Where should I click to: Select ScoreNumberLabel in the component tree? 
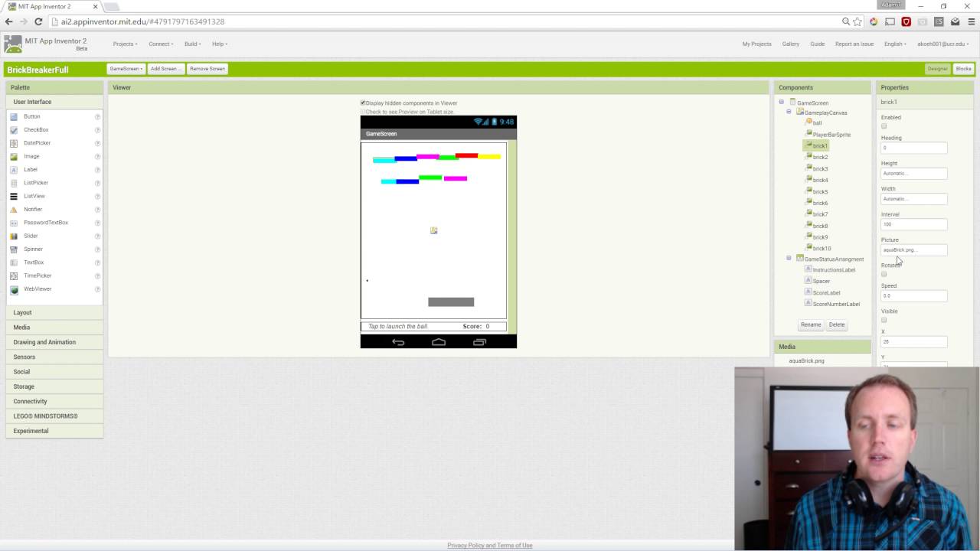[x=836, y=304]
